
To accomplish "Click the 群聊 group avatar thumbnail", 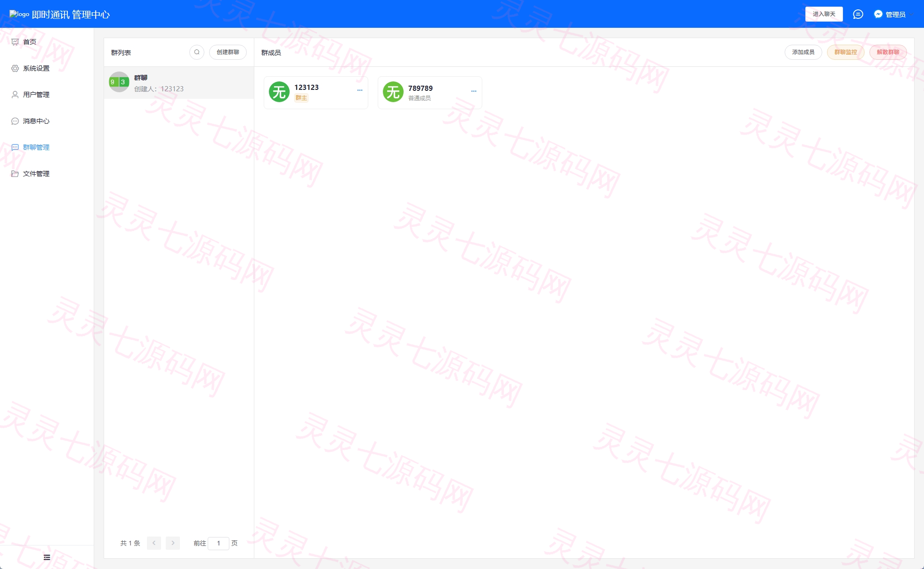I will point(119,82).
